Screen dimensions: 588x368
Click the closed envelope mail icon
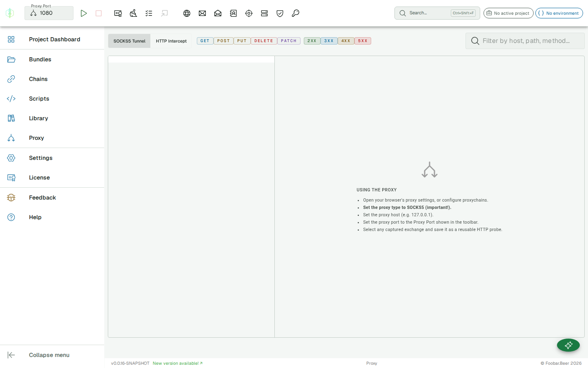[202, 13]
